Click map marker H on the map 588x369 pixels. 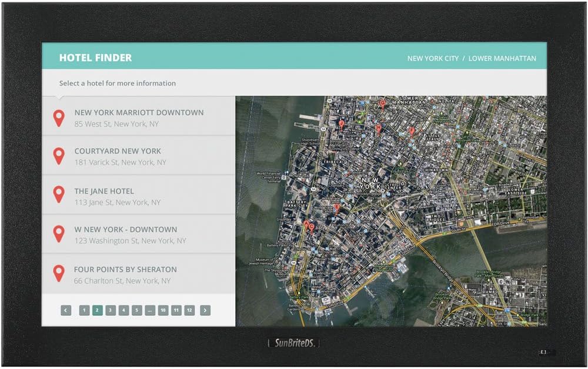tap(378, 129)
